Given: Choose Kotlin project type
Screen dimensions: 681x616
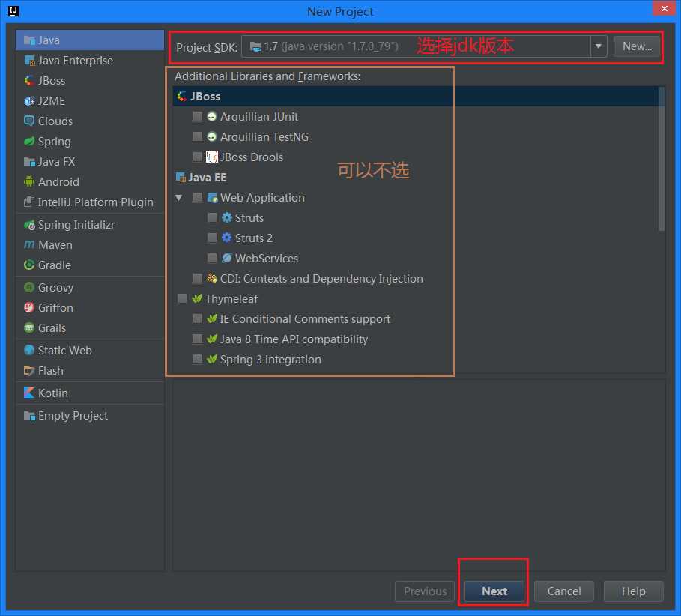Looking at the screenshot, I should (89, 393).
